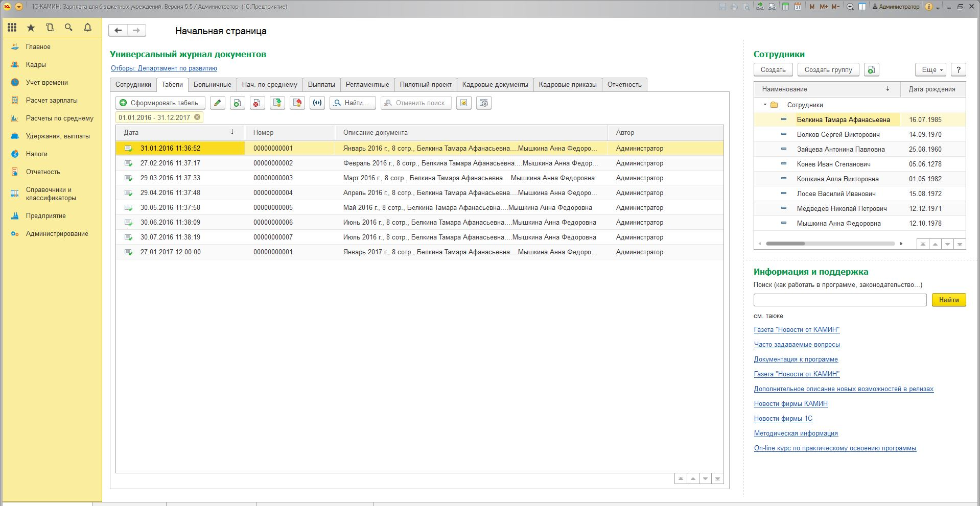Clear the 01.01.2016 - 31.12.2017 period filter
Image resolution: width=980 pixels, height=506 pixels.
(197, 117)
